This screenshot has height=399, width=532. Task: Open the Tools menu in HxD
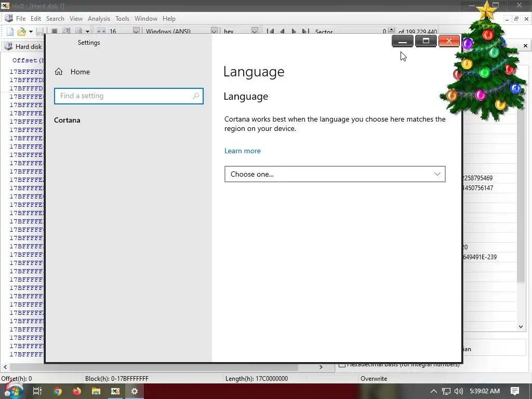pos(122,19)
